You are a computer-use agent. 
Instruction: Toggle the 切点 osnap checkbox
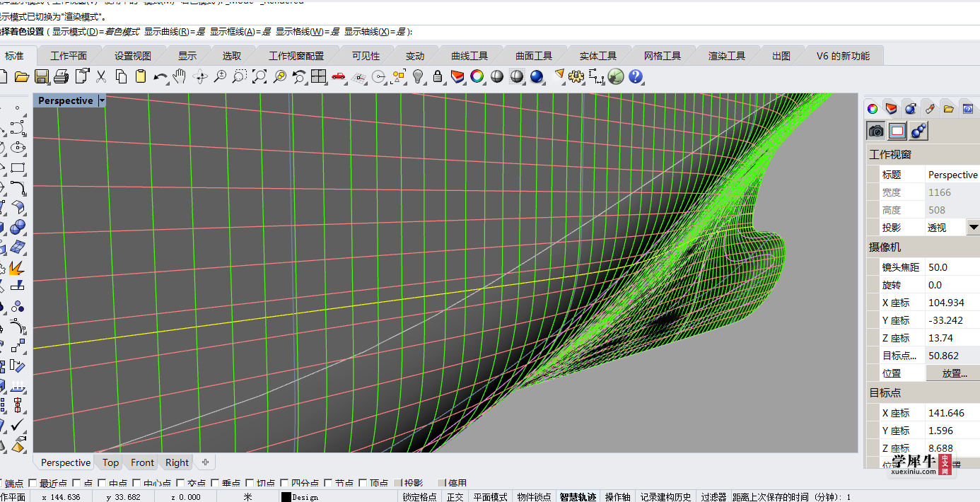click(250, 484)
